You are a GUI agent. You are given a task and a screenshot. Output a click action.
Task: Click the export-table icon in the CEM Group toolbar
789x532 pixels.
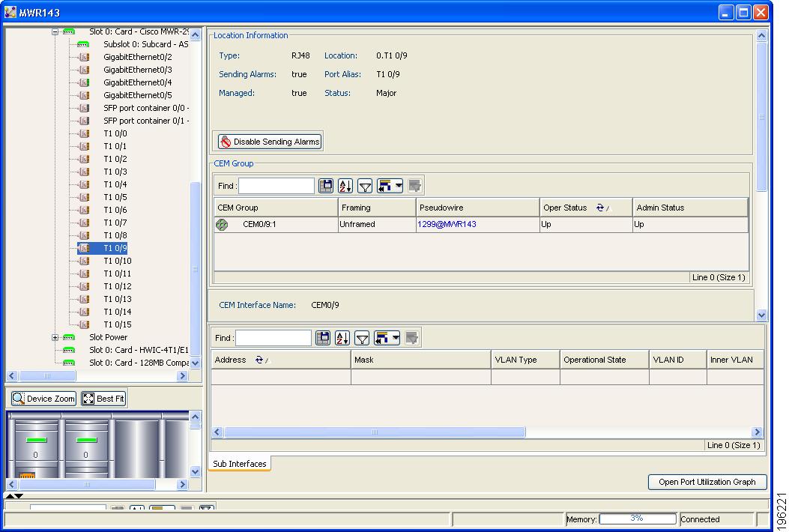[x=325, y=186]
